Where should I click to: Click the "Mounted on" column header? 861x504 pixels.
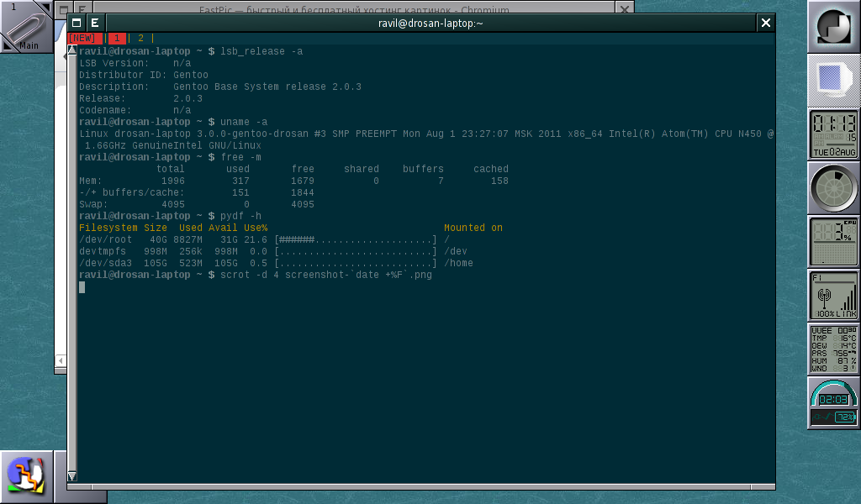coord(473,228)
